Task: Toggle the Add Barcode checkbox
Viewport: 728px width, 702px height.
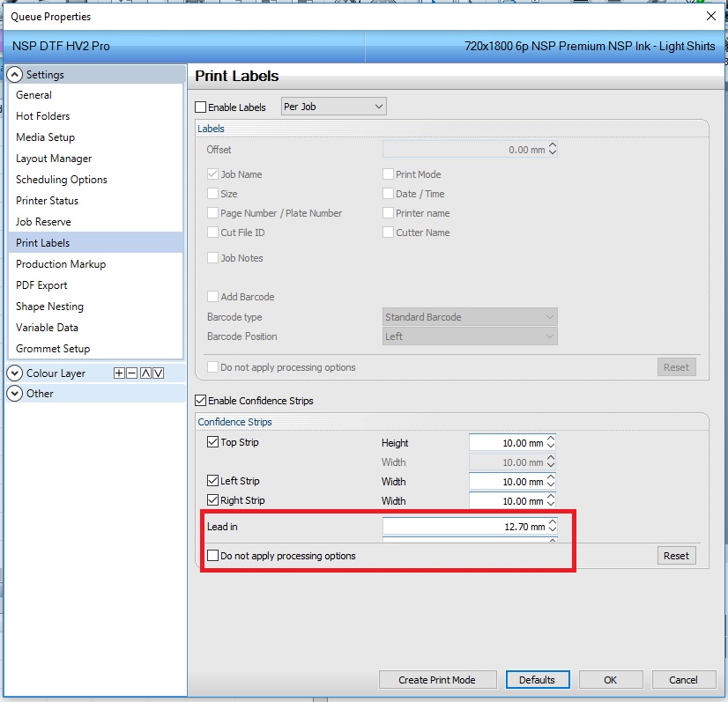Action: (x=212, y=297)
